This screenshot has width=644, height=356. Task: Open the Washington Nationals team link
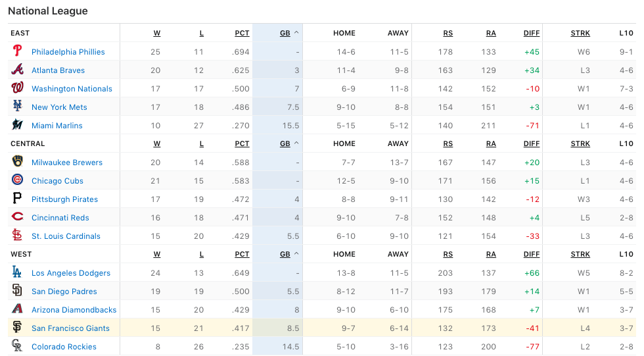(72, 89)
